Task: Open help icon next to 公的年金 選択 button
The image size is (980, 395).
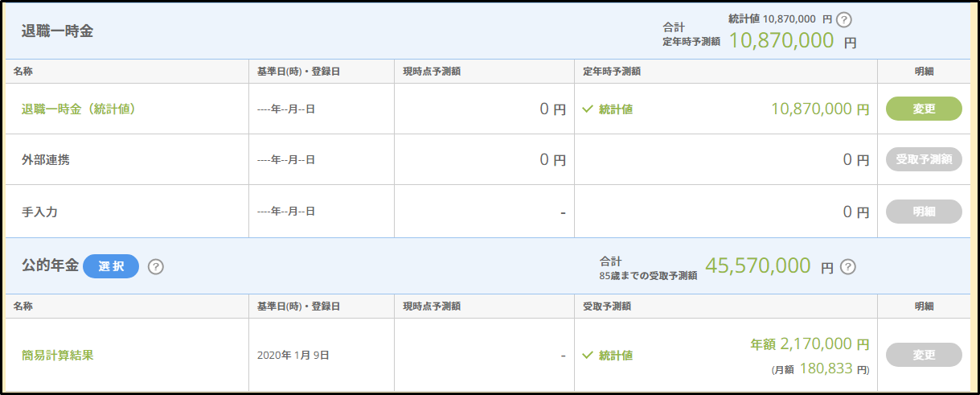Action: (x=156, y=266)
